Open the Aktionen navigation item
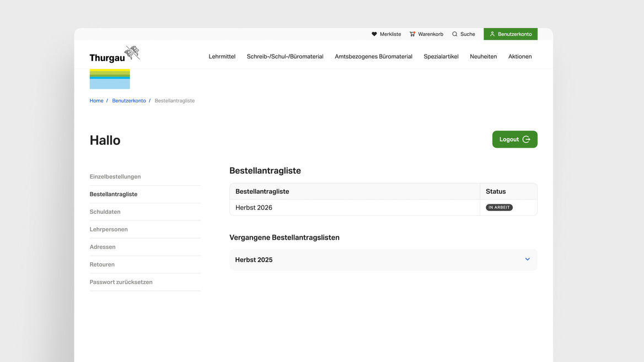The width and height of the screenshot is (644, 362). (520, 56)
